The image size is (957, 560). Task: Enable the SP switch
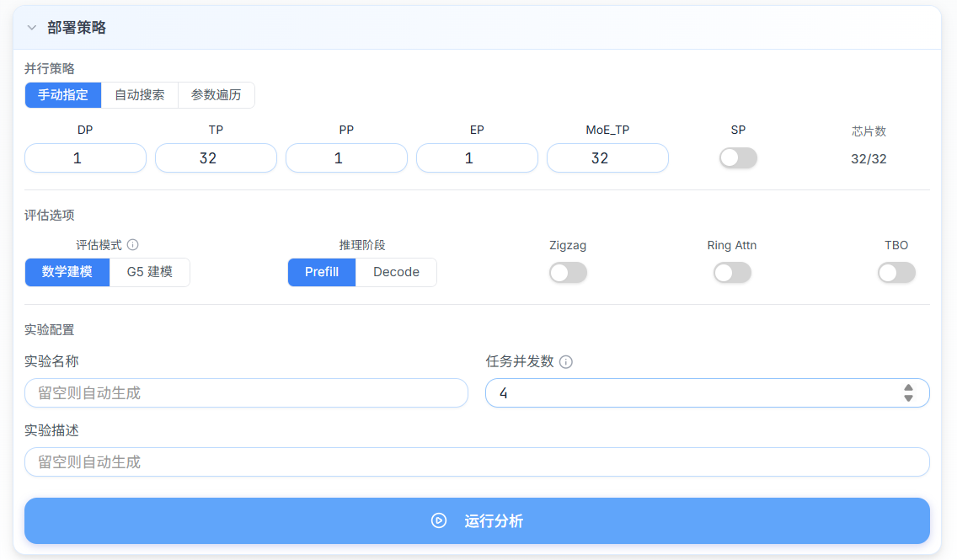point(738,157)
